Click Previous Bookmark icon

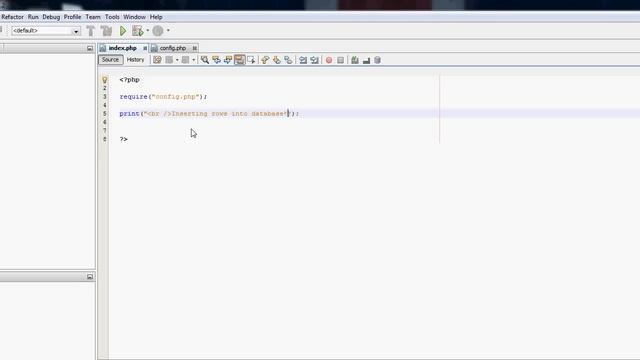pyautogui.click(x=265, y=60)
